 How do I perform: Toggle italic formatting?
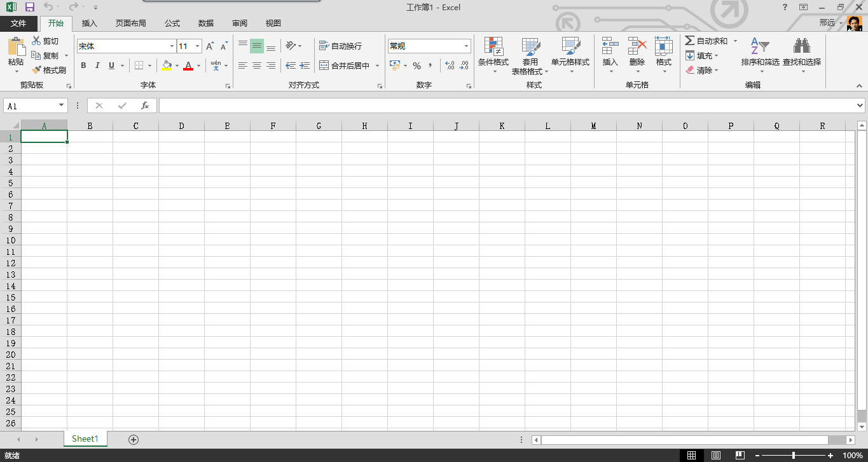[x=97, y=65]
